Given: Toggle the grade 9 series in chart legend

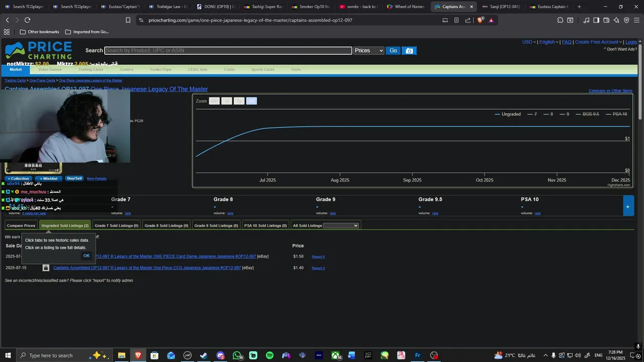Looking at the screenshot, I should 565,114.
